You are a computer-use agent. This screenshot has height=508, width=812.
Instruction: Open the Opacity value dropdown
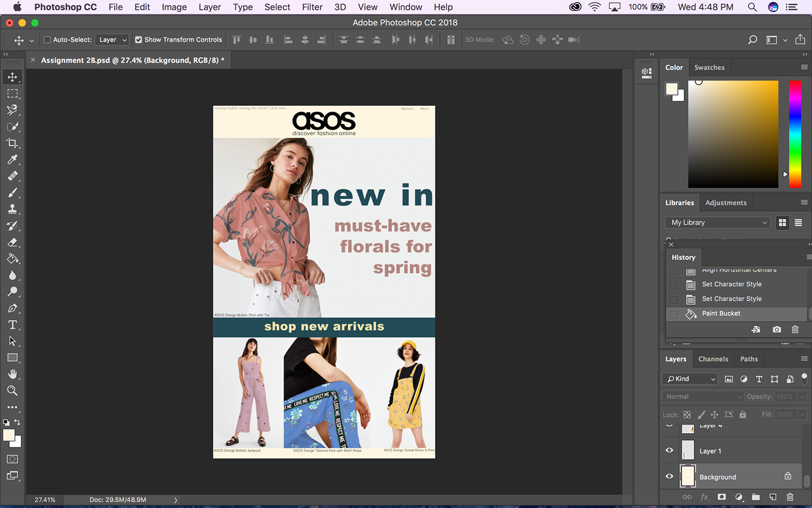coord(803,397)
